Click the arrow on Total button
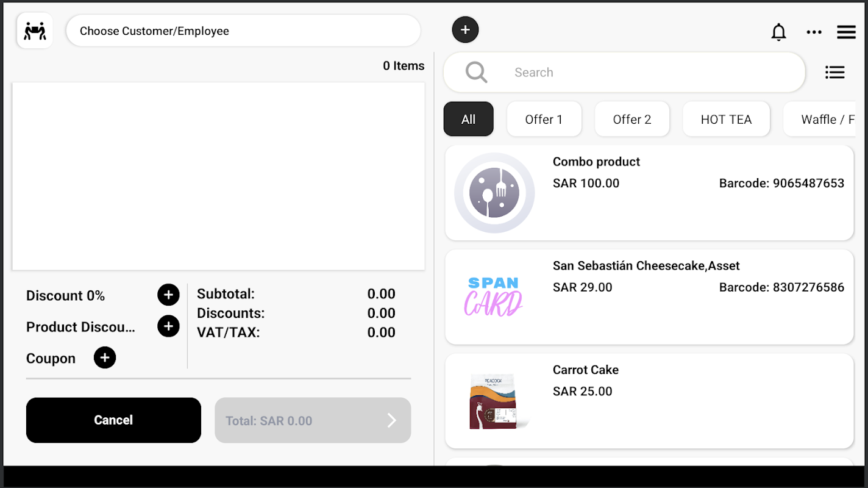This screenshot has height=488, width=868. [392, 420]
